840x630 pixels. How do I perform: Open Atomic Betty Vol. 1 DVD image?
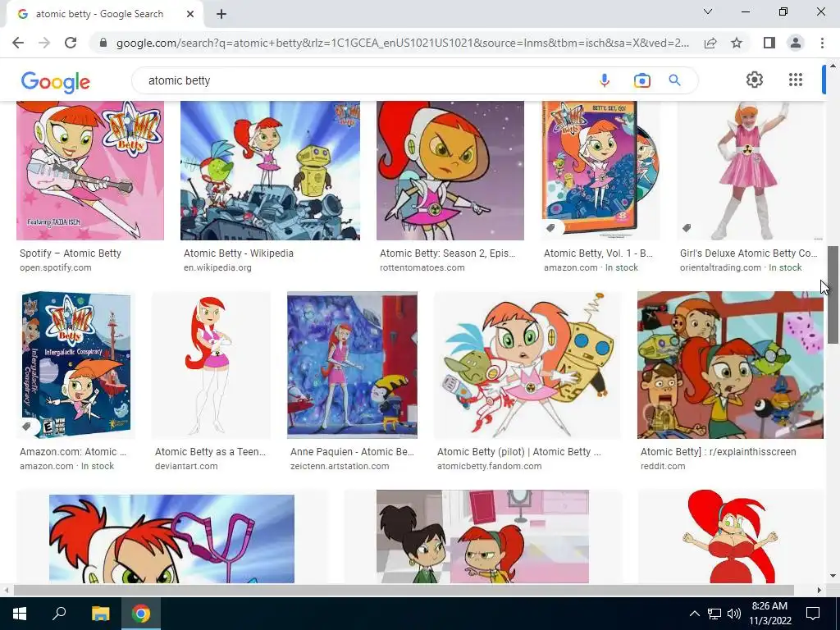[x=600, y=171]
